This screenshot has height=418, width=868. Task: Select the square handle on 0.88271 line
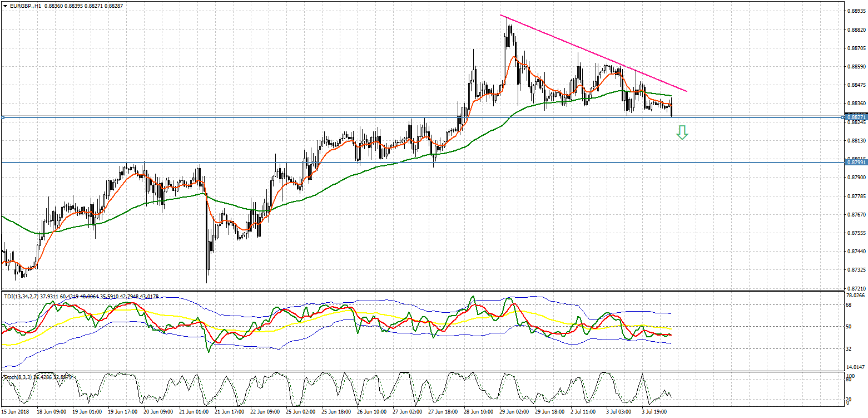[x=3, y=117]
